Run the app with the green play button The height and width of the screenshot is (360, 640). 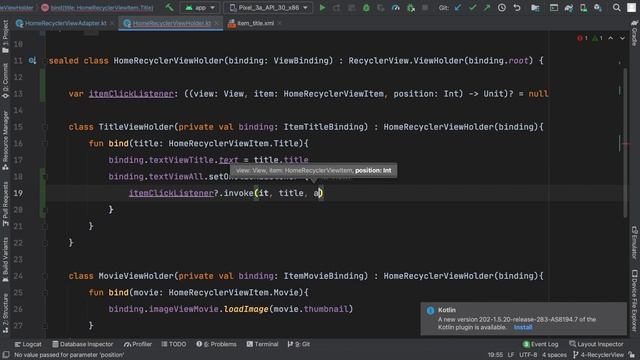click(322, 8)
